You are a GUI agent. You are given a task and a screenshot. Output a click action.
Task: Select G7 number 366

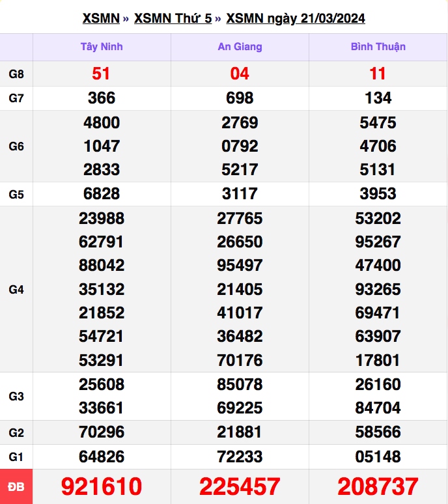tap(102, 98)
